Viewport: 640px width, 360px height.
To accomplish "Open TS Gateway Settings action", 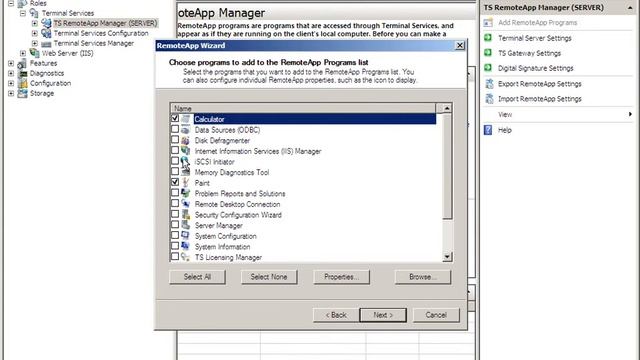I will coord(529,53).
